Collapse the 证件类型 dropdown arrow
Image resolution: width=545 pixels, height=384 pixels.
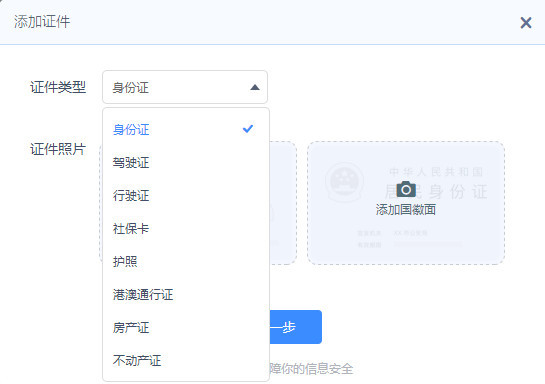(x=255, y=87)
